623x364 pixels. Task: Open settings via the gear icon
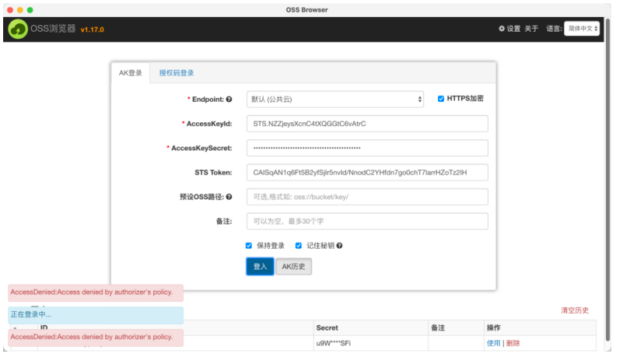tap(502, 29)
